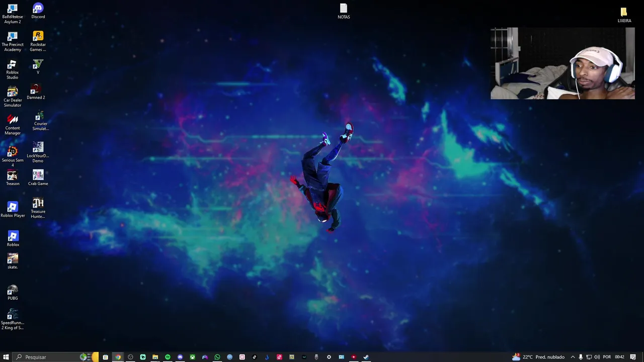644x362 pixels.
Task: Open the red YouTube taskbar icon
Action: click(353, 357)
